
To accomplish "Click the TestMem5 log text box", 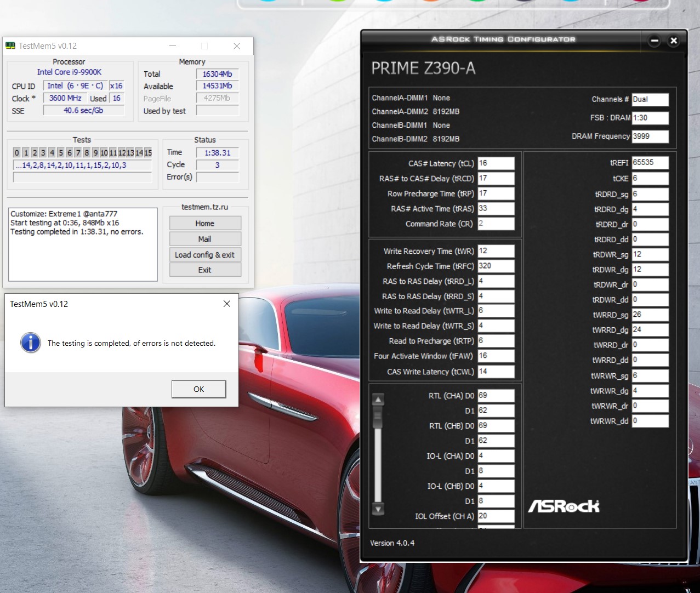I will (x=83, y=244).
